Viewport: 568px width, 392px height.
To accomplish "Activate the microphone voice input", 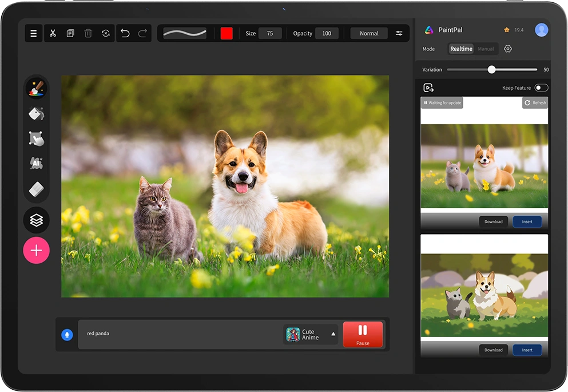I will (x=67, y=334).
